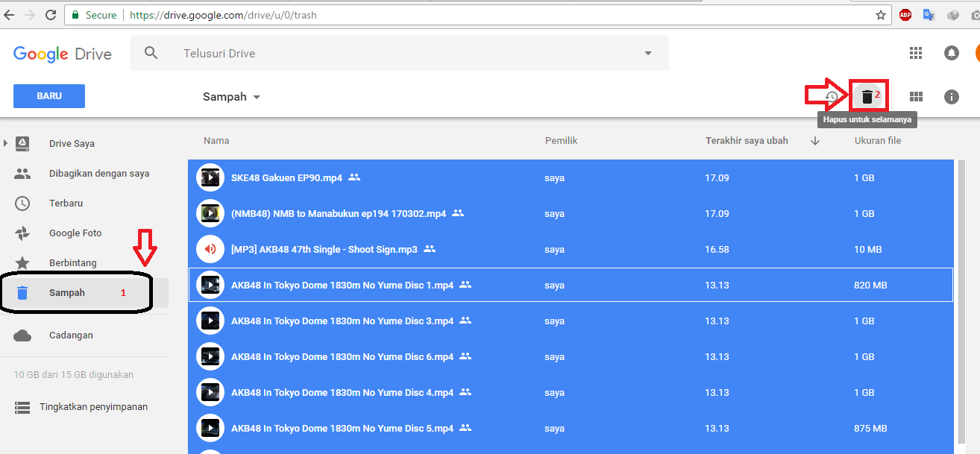Open Berbintang section
The image size is (980, 454).
click(x=73, y=263)
